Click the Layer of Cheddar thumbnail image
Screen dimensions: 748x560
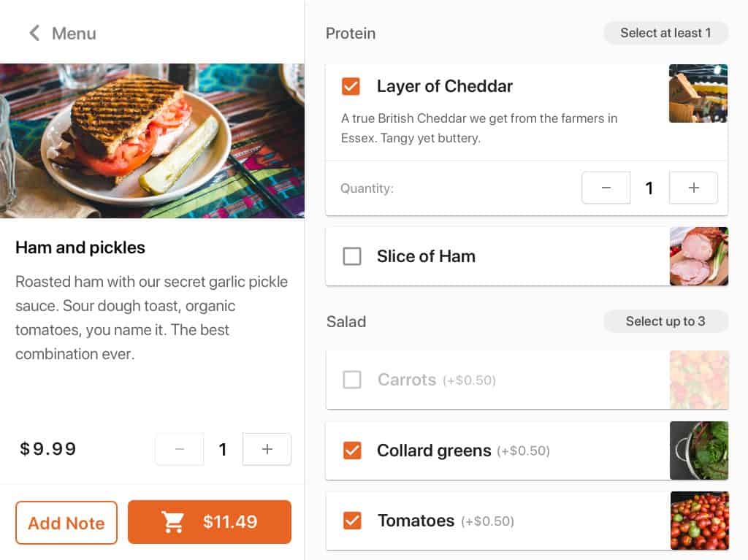(699, 93)
